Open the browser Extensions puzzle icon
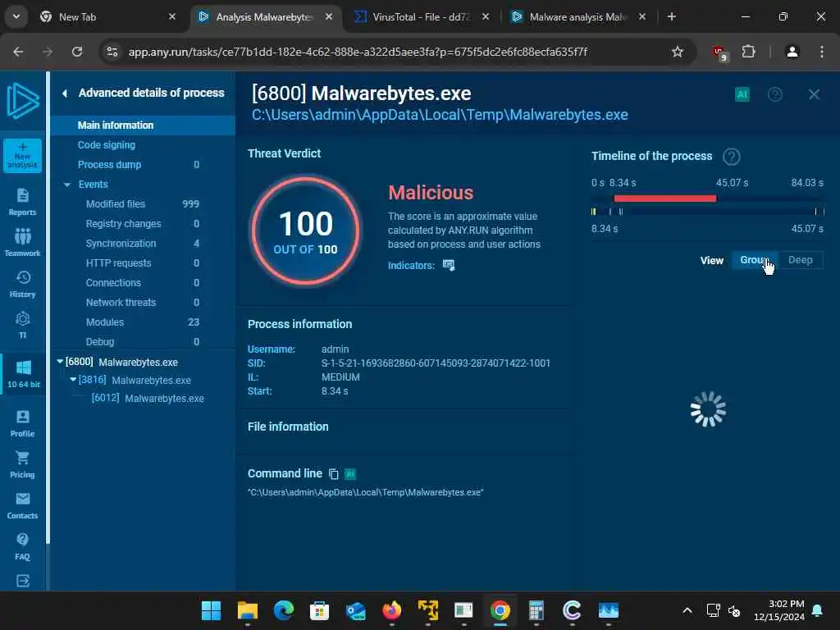Viewport: 840px width, 630px height. point(748,52)
